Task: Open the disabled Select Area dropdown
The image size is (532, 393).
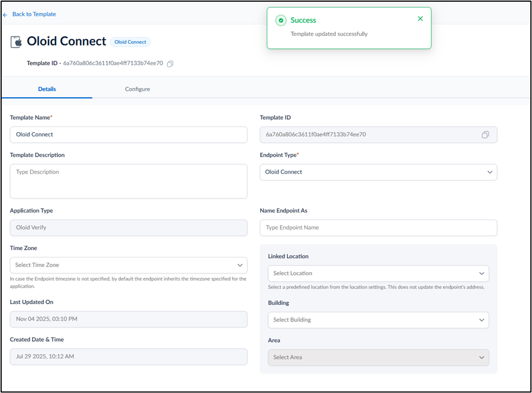Action: (378, 358)
